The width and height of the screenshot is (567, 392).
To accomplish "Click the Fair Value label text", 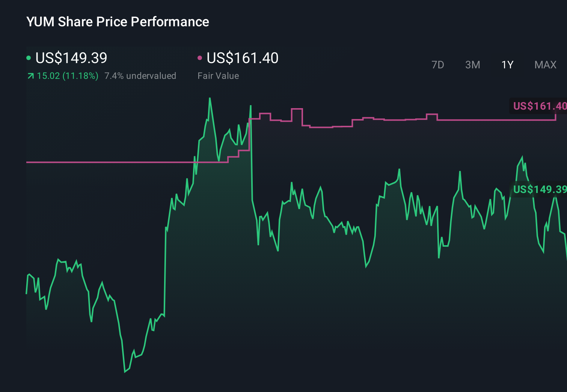I will point(218,75).
